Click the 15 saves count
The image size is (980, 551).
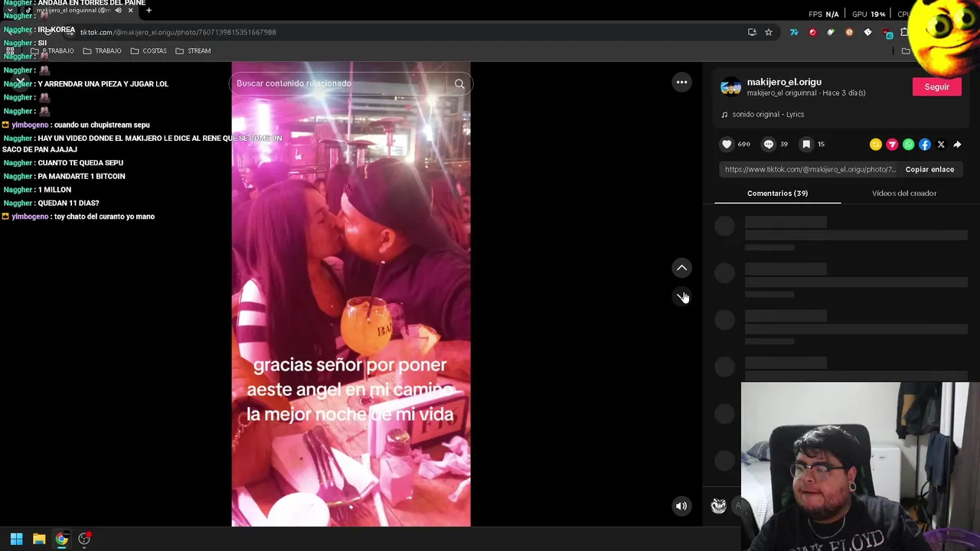coord(821,144)
